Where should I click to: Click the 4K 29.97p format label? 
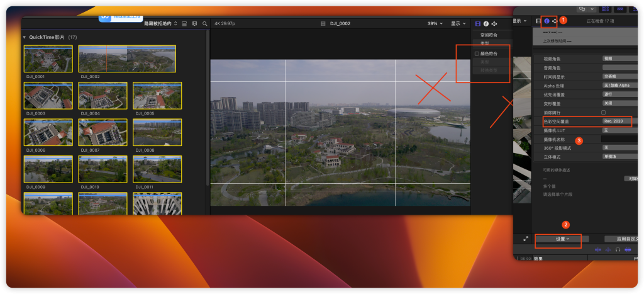coord(225,24)
